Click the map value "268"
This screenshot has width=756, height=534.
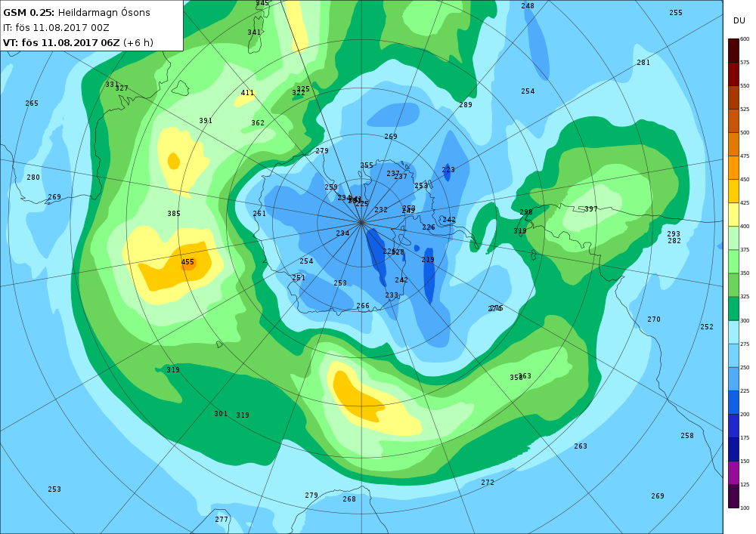click(349, 499)
